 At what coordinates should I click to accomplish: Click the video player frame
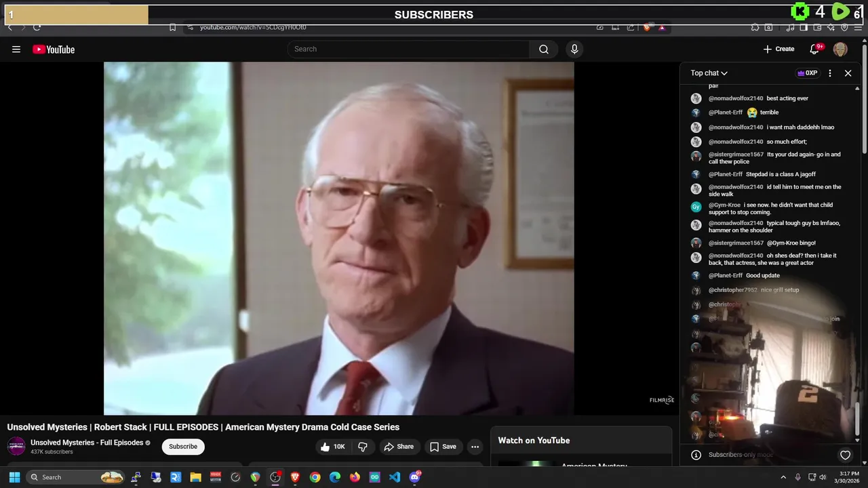(x=338, y=238)
